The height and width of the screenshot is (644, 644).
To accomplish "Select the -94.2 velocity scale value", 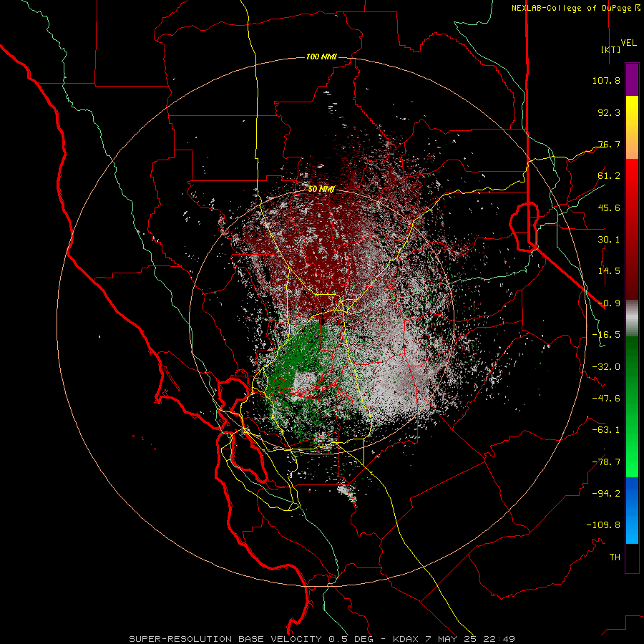I will [606, 494].
